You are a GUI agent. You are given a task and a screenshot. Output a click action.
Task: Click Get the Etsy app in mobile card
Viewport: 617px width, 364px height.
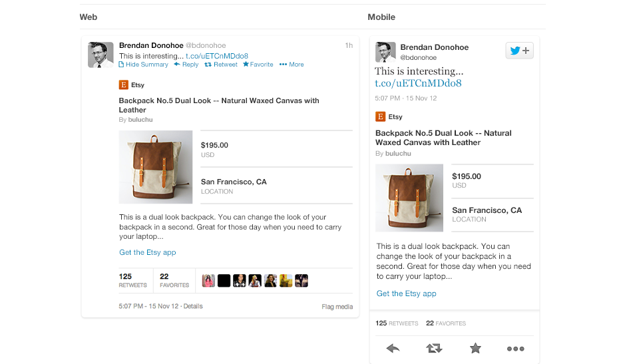(407, 293)
